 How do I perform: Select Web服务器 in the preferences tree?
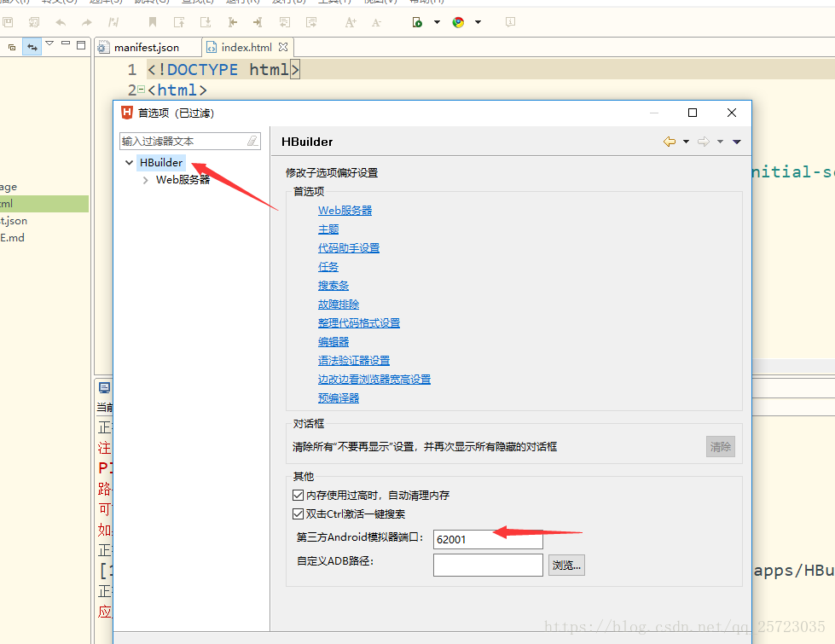point(183,180)
